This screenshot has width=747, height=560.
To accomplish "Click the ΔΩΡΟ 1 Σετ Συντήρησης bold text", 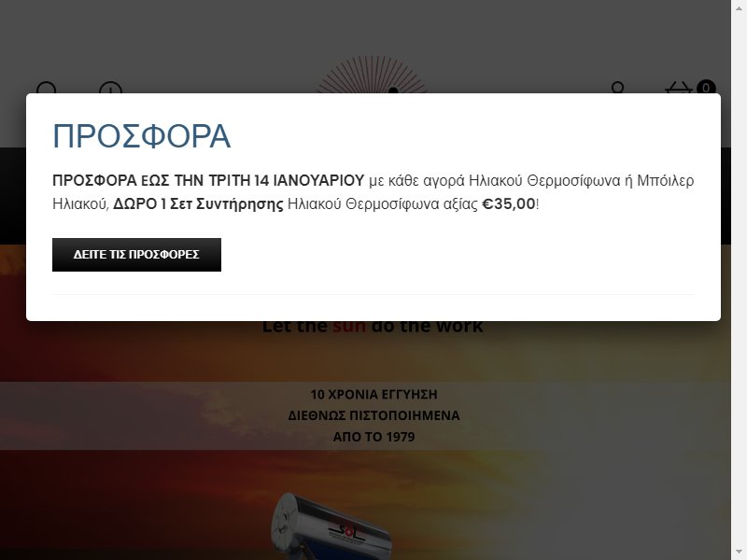I will click(198, 204).
